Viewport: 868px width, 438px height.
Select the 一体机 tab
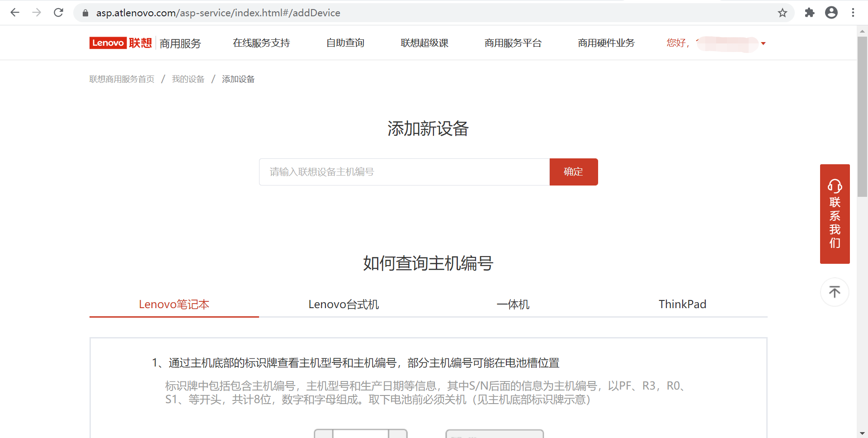click(x=513, y=305)
